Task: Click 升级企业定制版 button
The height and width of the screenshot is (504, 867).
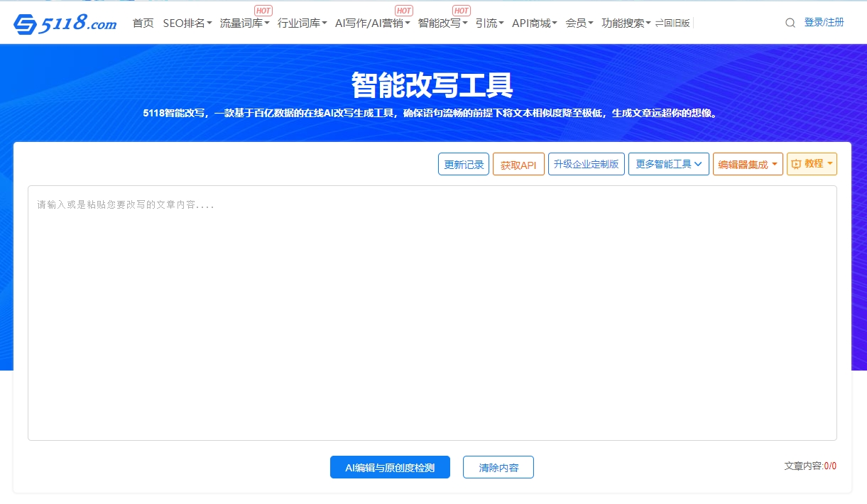Action: [586, 164]
